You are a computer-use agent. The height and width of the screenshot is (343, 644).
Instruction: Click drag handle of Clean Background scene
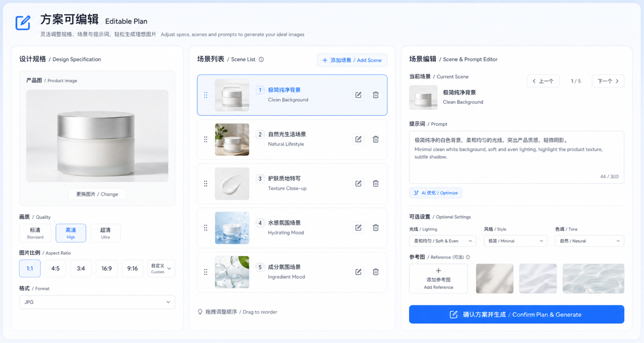pos(206,95)
